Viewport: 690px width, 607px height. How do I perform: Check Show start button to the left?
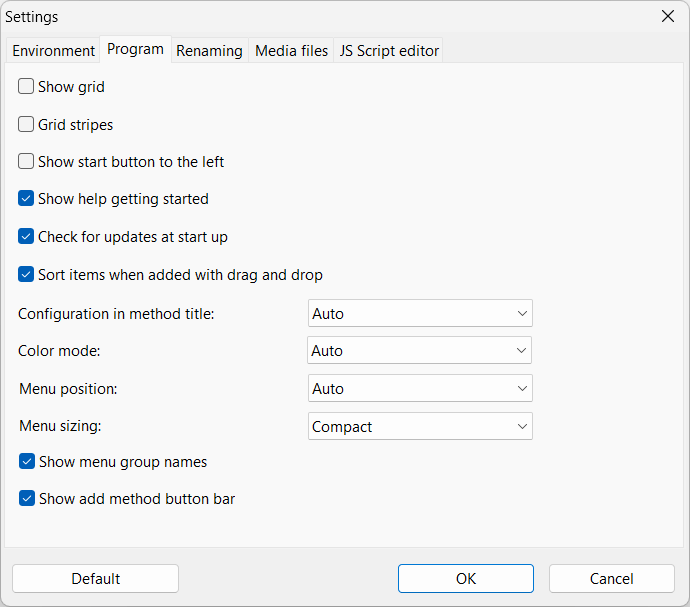[x=26, y=161]
